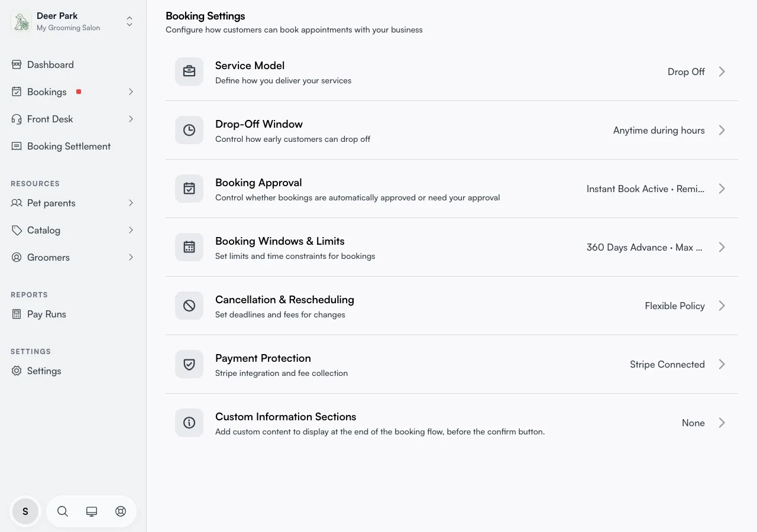Viewport: 757px width, 532px height.
Task: Open Drop-Off Window via its right chevron
Action: [722, 130]
